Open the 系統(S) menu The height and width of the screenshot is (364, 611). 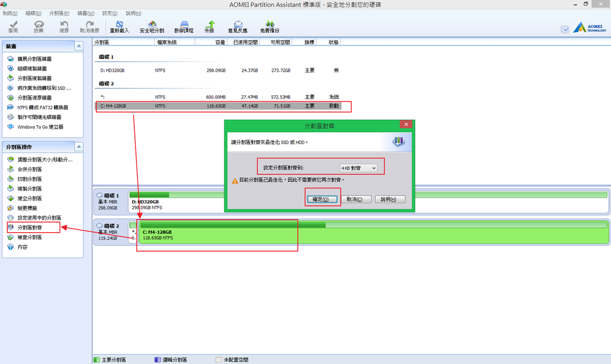coord(10,13)
